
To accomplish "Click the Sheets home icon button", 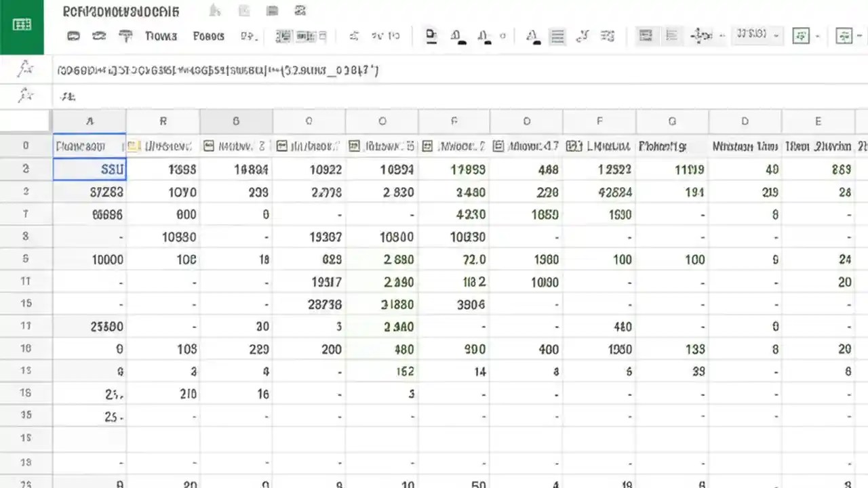I will 22,25.
